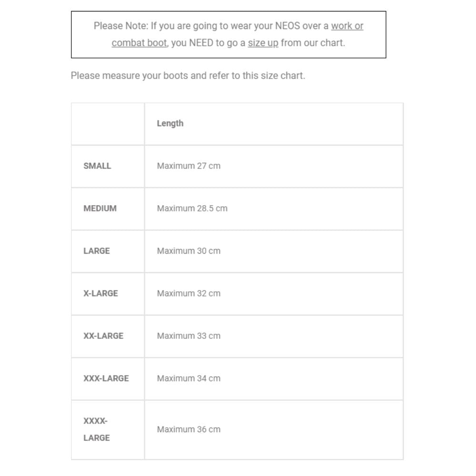
Task: Select the MEDIUM size row label
Action: 100,208
